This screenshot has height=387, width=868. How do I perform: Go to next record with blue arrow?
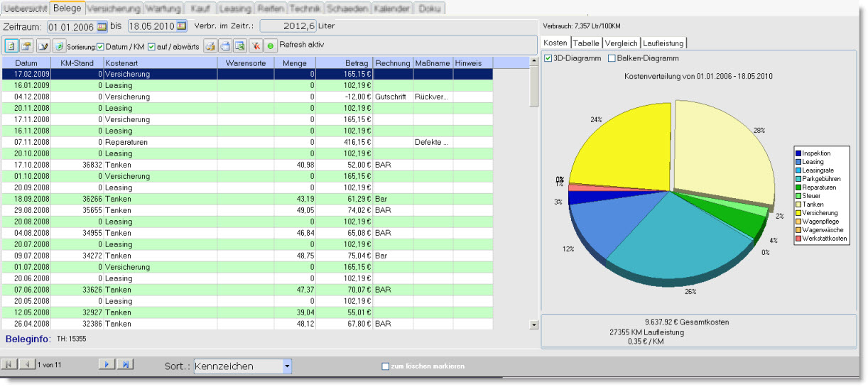pyautogui.click(x=106, y=364)
